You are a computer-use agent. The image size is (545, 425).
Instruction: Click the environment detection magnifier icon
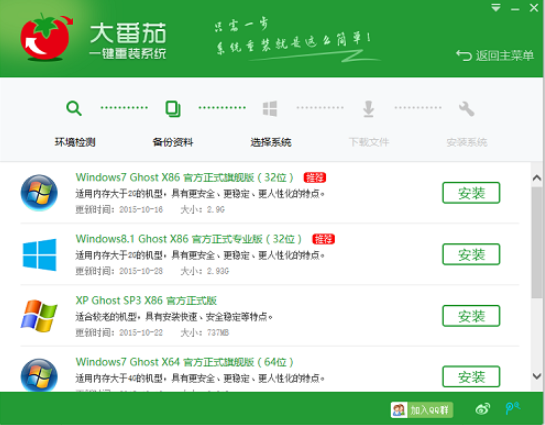click(x=74, y=108)
